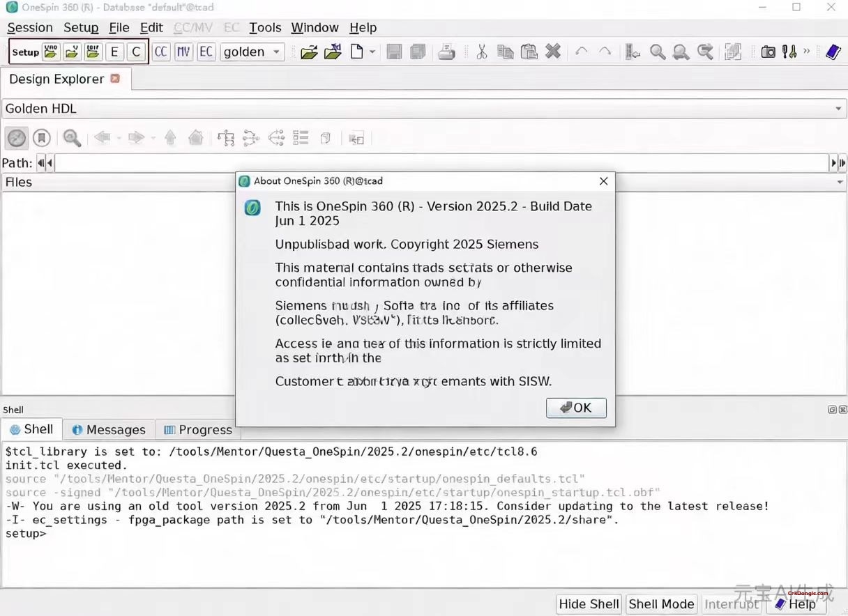This screenshot has height=616, width=848.
Task: Switch to the Shell tab
Action: point(31,429)
